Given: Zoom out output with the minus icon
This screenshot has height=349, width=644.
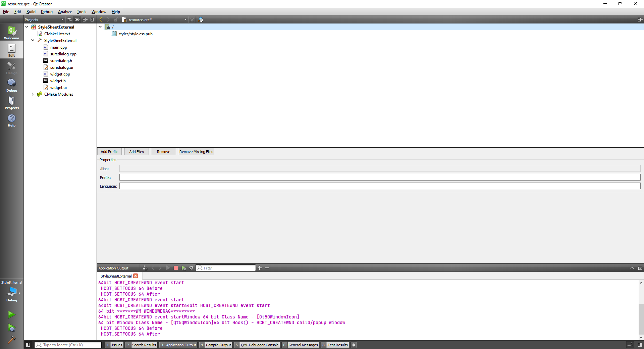Looking at the screenshot, I should tap(267, 268).
